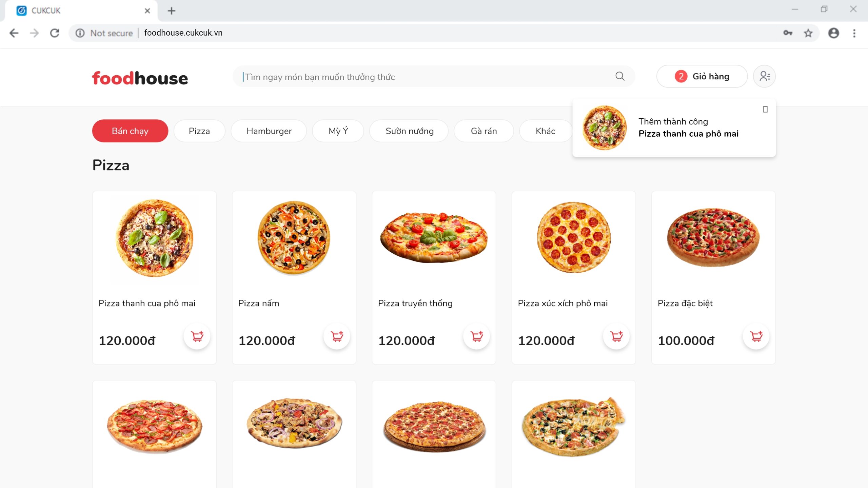Reload the page
Viewport: 868px width, 488px height.
[55, 33]
